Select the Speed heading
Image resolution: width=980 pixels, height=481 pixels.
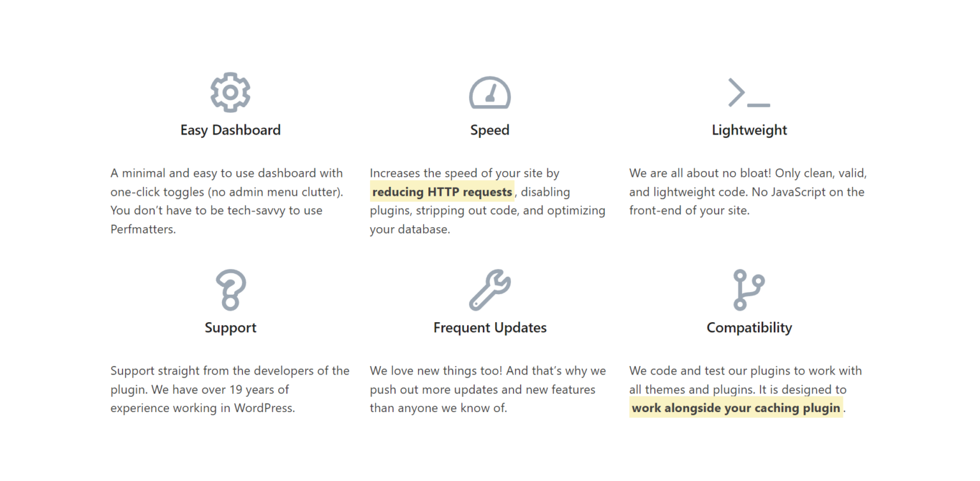click(490, 131)
